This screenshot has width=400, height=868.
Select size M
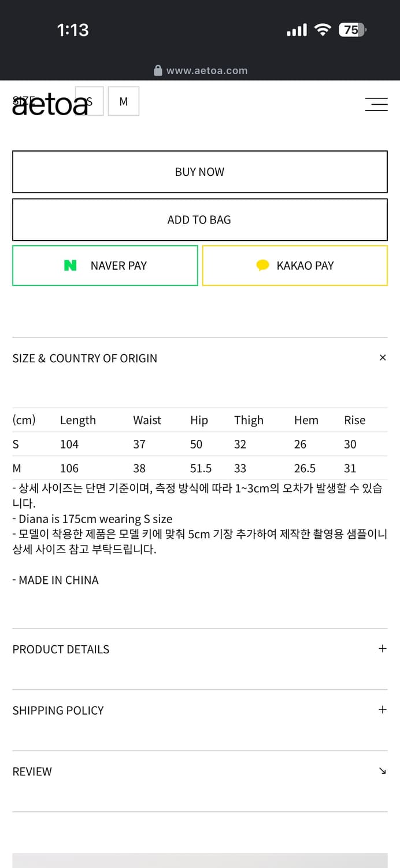[x=124, y=100]
